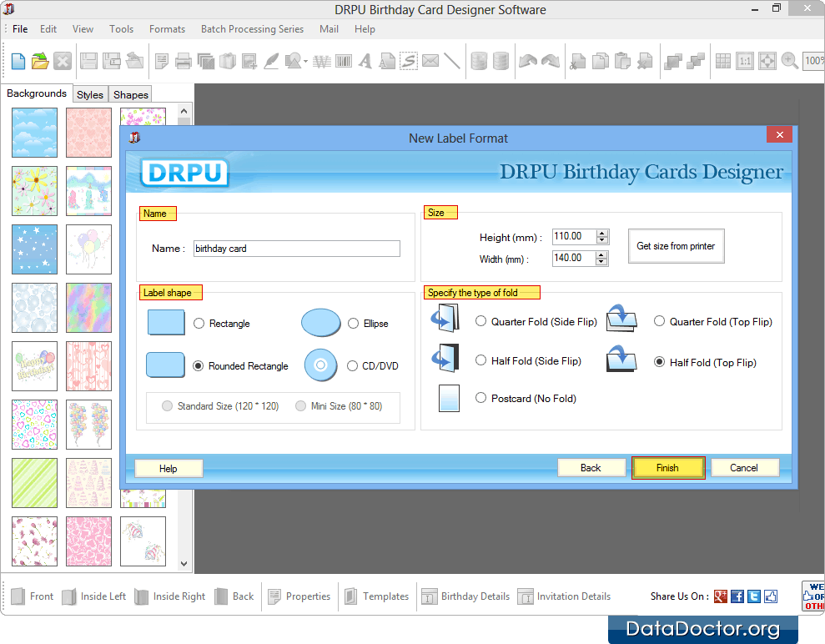Click the Width (mm) value field

coord(575,259)
